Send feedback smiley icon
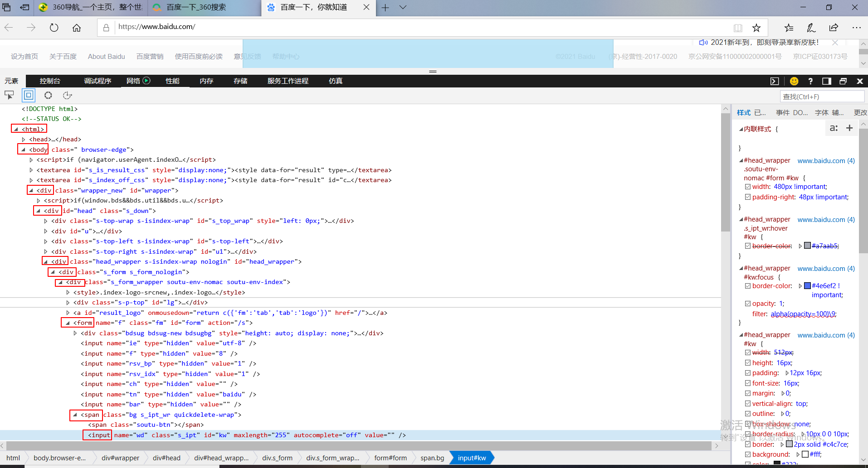The width and height of the screenshot is (868, 468). pyautogui.click(x=794, y=81)
